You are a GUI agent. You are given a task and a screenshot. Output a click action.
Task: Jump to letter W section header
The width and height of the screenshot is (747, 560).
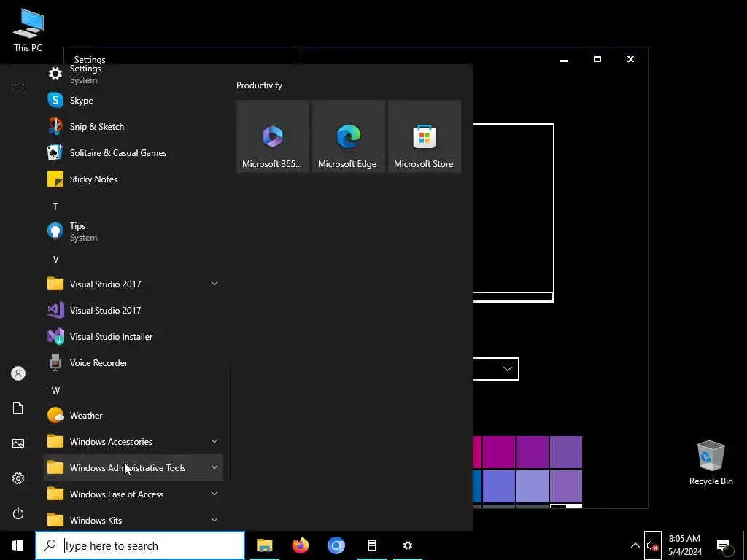tap(55, 391)
